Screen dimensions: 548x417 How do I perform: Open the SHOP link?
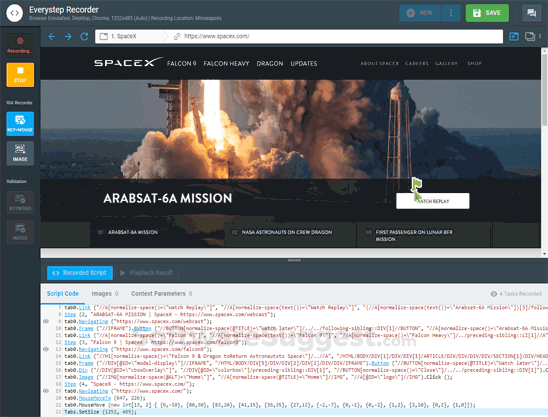click(x=475, y=63)
